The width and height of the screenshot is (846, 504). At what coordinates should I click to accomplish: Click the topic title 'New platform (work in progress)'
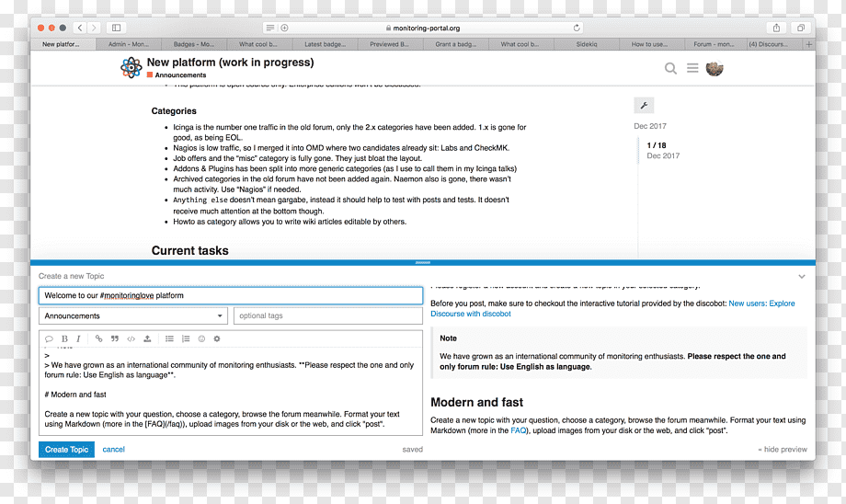[x=231, y=62]
